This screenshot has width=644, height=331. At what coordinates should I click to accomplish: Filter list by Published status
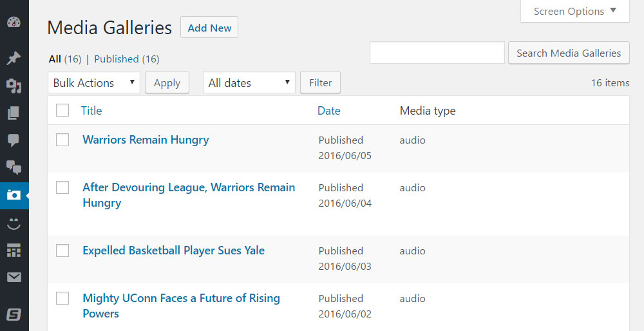point(117,59)
